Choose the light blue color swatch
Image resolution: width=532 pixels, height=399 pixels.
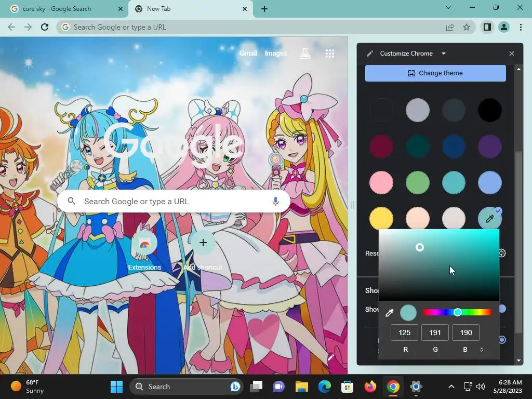[489, 182]
